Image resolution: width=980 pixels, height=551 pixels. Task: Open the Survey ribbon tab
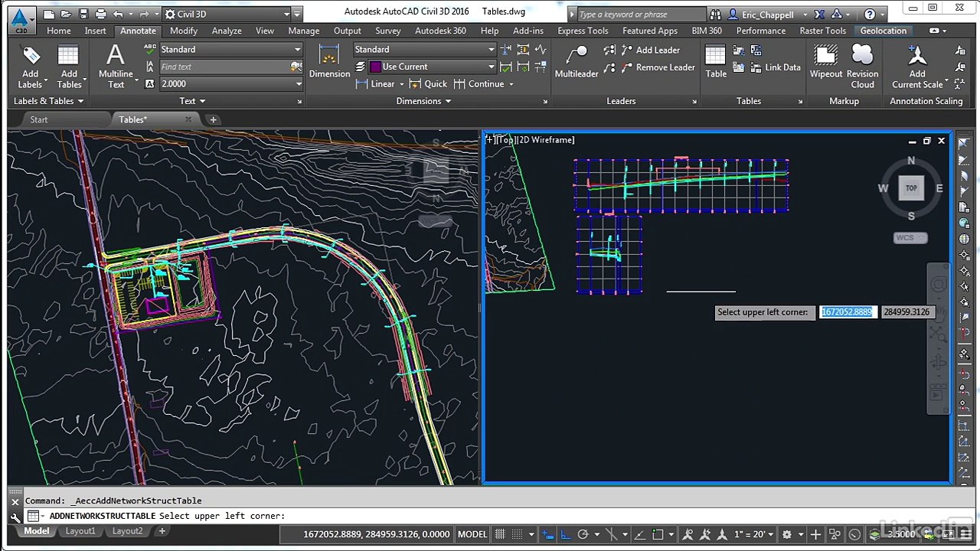point(388,31)
